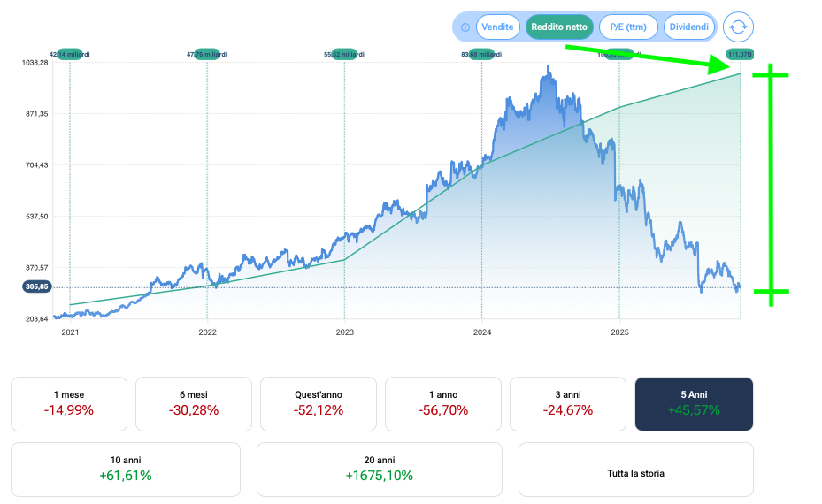Click the info icon beside Vendite
The height and width of the screenshot is (504, 822).
point(465,27)
